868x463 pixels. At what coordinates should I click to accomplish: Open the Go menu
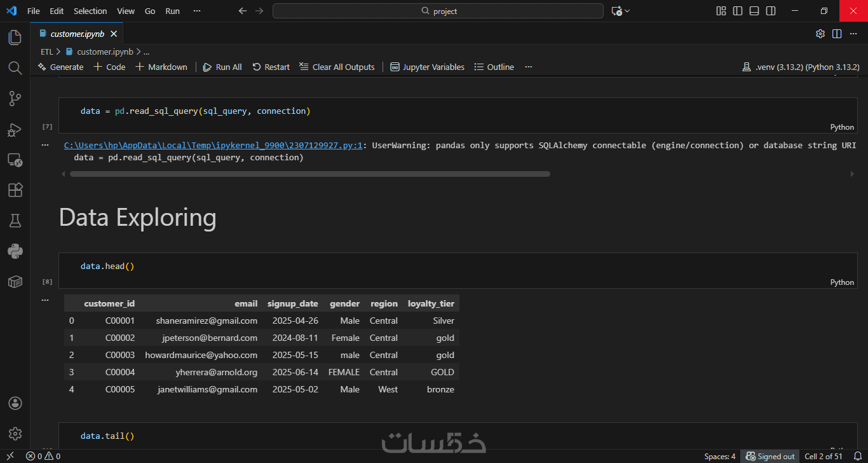coord(150,11)
